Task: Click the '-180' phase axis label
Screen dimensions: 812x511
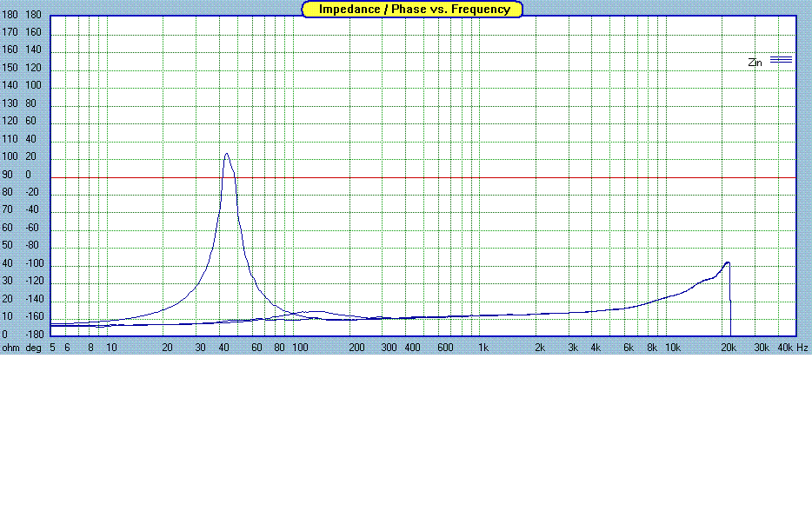Action: 34,335
